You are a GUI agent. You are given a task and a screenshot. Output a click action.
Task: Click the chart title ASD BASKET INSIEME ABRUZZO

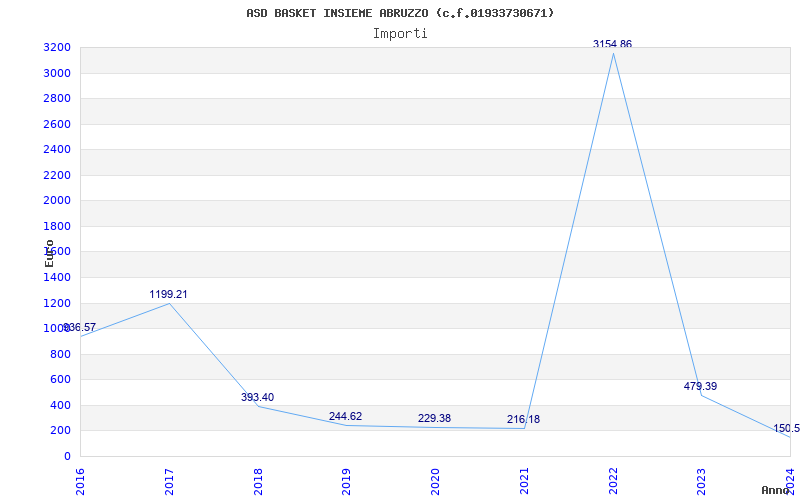coord(400,13)
